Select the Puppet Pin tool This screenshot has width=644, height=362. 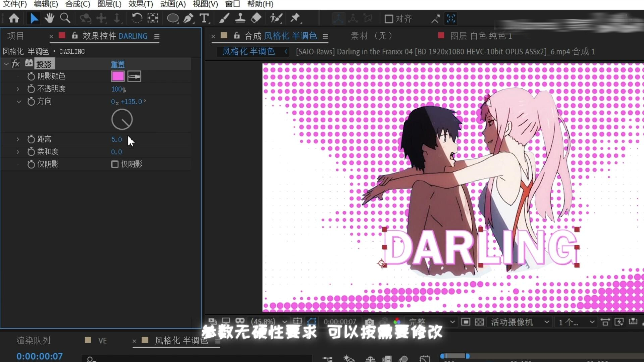tap(296, 18)
